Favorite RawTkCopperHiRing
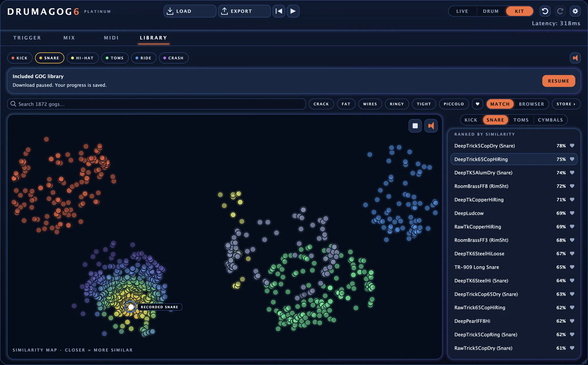Image resolution: width=588 pixels, height=365 pixels. 572,227
